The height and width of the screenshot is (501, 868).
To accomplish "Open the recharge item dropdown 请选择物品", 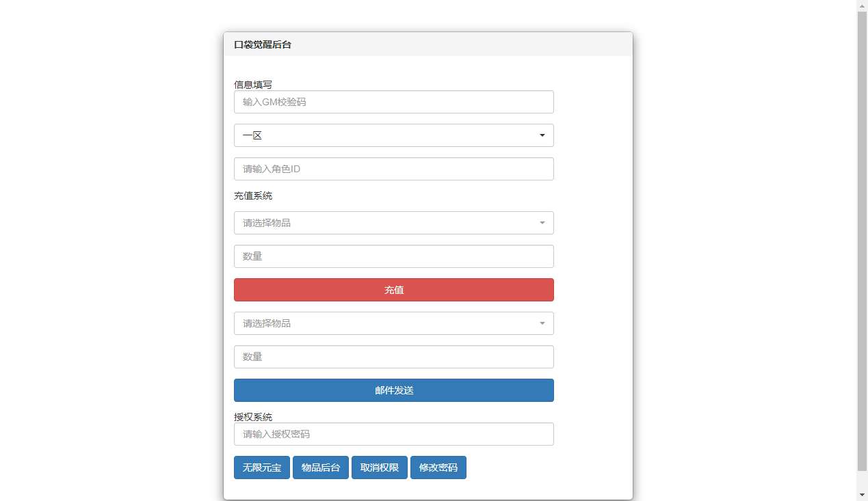I will [x=394, y=223].
